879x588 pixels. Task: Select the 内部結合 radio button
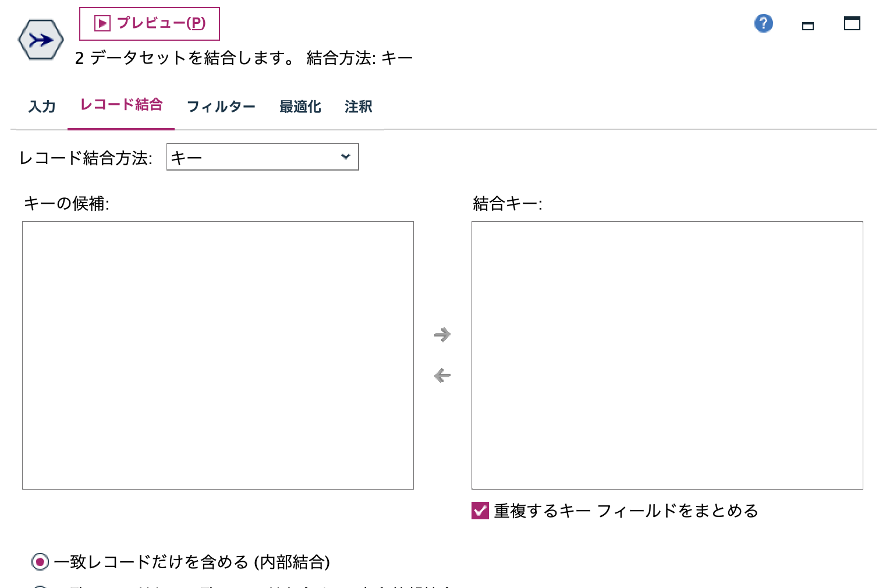[38, 561]
